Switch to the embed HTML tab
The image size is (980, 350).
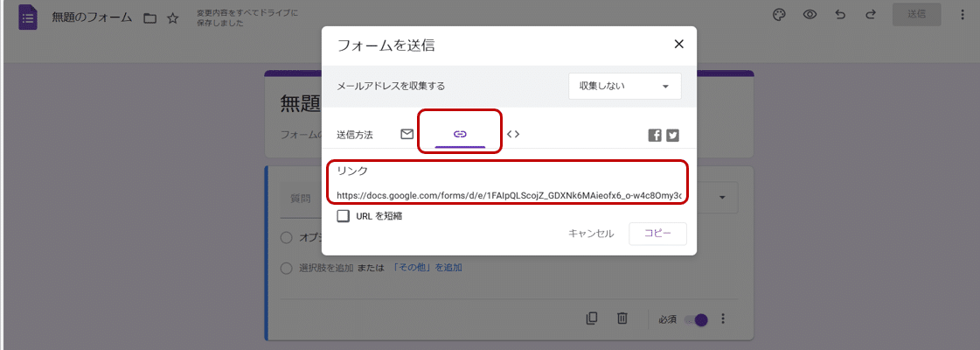[513, 134]
